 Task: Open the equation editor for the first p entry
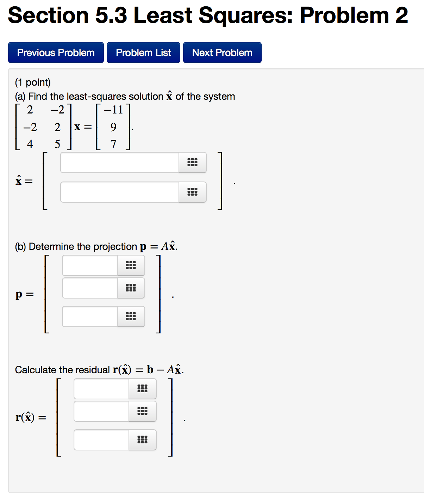point(131,265)
